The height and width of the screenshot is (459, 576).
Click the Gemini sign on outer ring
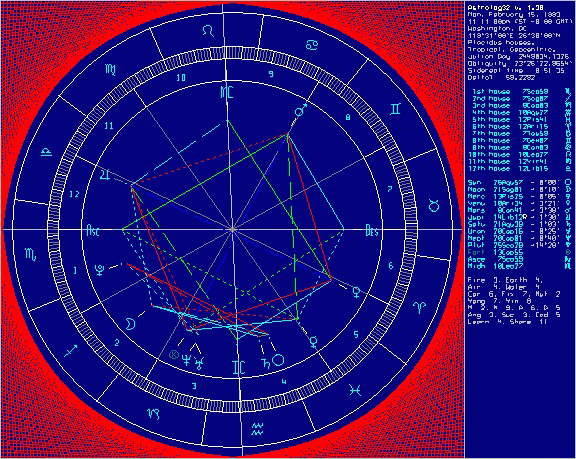click(x=396, y=109)
